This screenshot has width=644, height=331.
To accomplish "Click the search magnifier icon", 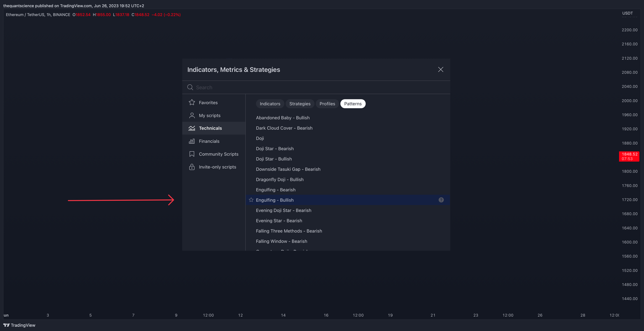I will click(190, 87).
